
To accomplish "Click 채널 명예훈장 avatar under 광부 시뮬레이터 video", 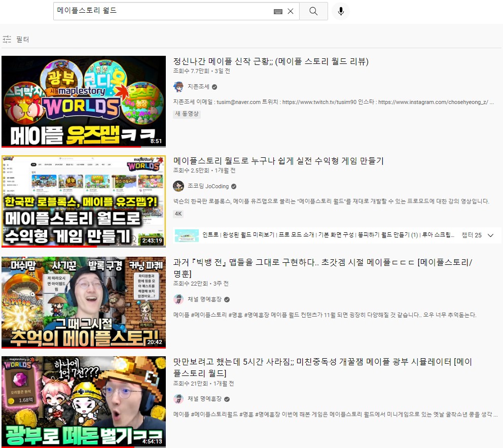I will point(178,399).
